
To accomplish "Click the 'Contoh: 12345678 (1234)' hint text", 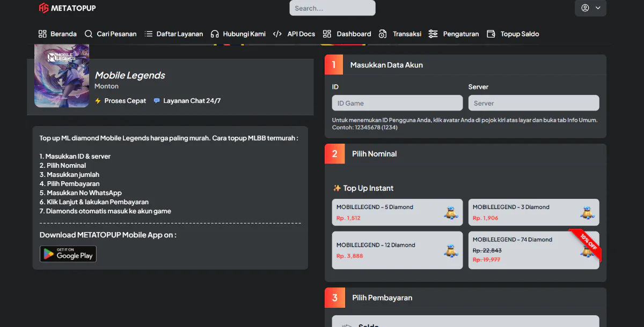I will click(x=365, y=128).
